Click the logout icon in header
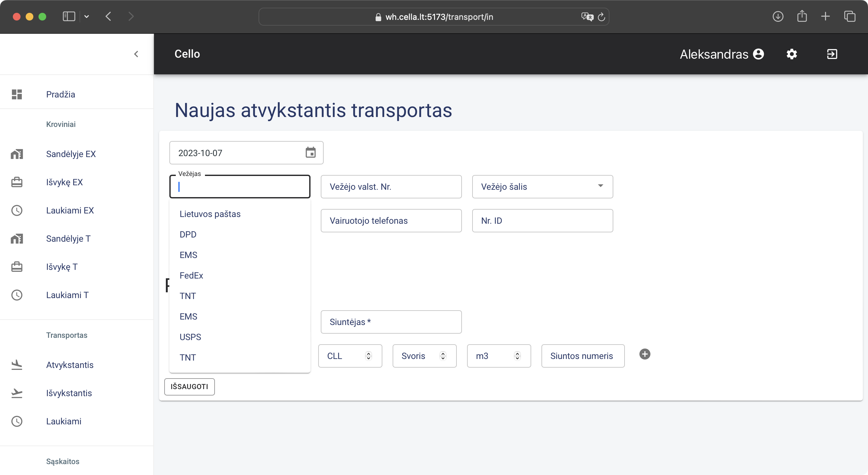Image resolution: width=868 pixels, height=475 pixels. [832, 54]
